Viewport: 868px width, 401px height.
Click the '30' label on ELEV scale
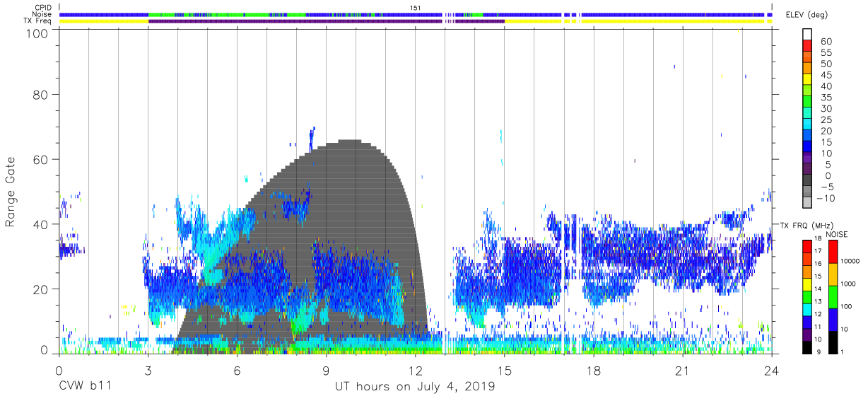pyautogui.click(x=826, y=109)
